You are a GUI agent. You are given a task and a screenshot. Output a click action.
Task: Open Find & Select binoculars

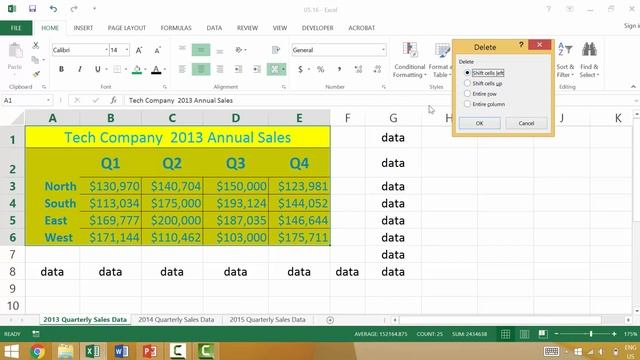pos(589,60)
